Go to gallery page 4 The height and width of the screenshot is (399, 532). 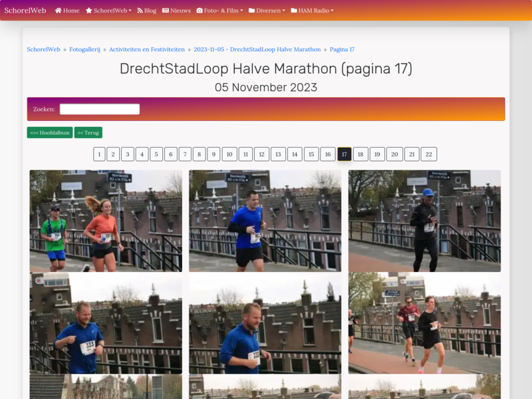pyautogui.click(x=142, y=154)
